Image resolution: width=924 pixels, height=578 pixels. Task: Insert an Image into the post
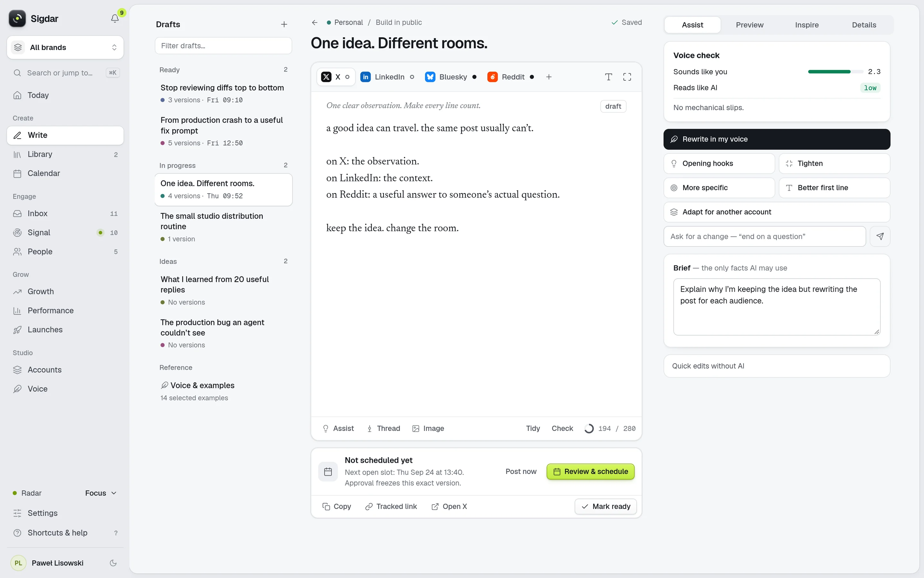428,429
